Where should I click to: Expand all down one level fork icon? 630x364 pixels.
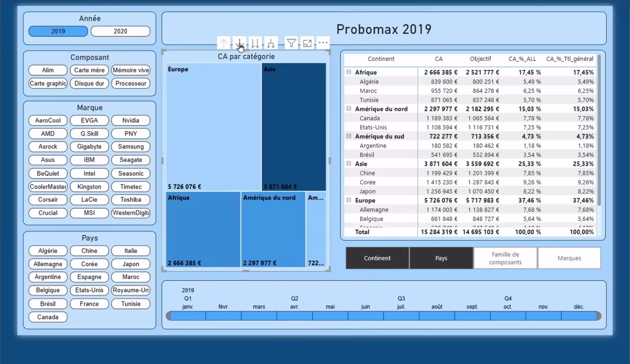tap(271, 43)
